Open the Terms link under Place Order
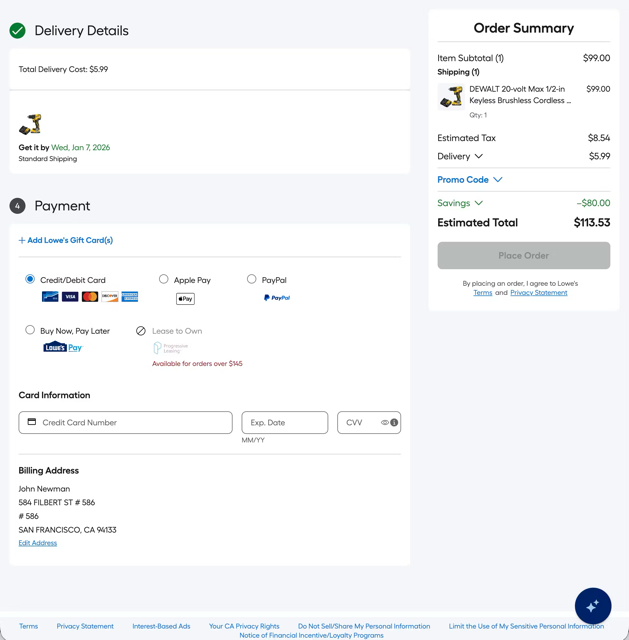 (482, 293)
